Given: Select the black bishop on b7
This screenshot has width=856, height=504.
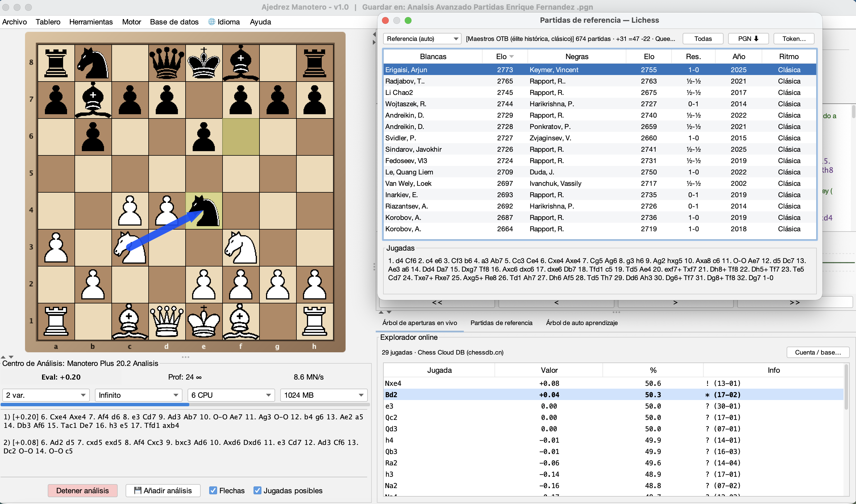Looking at the screenshot, I should coord(93,100).
